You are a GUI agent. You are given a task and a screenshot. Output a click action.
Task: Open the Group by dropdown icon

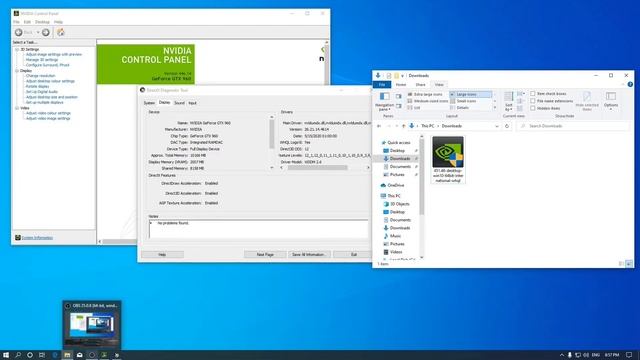(521, 94)
